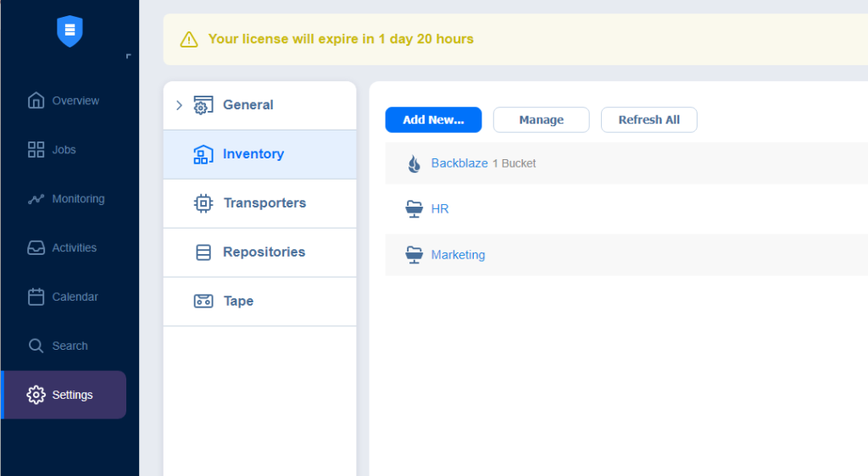This screenshot has height=476, width=868.
Task: Switch to the Transporters tab
Action: click(259, 203)
